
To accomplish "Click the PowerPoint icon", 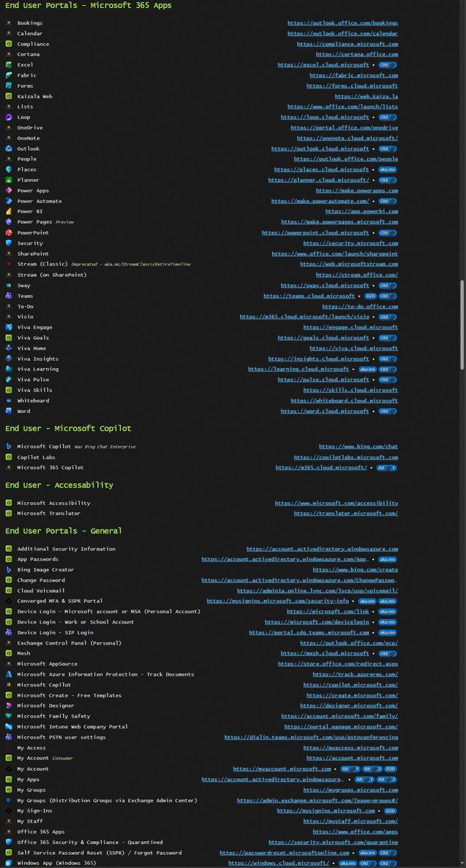I will pos(9,233).
